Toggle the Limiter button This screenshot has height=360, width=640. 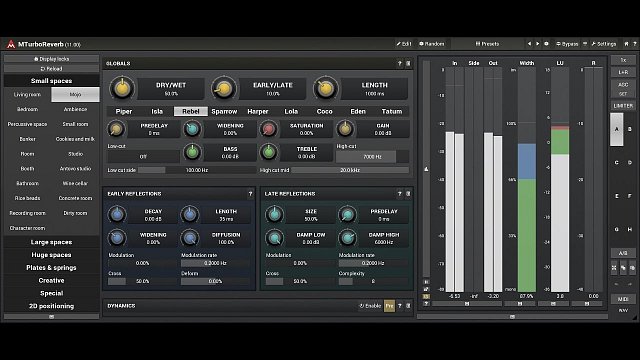[x=623, y=106]
